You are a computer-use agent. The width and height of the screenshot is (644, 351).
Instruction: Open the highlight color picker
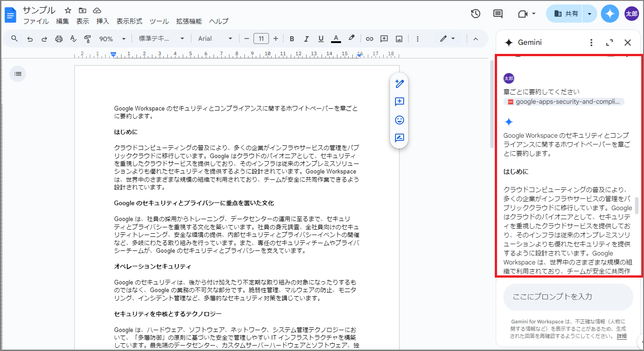coord(351,38)
